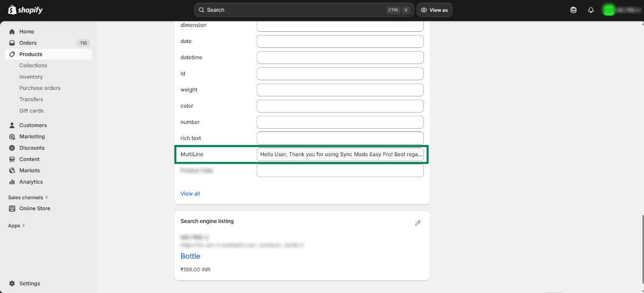Edit search engine listing pencil icon
This screenshot has height=293, width=644.
[x=417, y=223]
